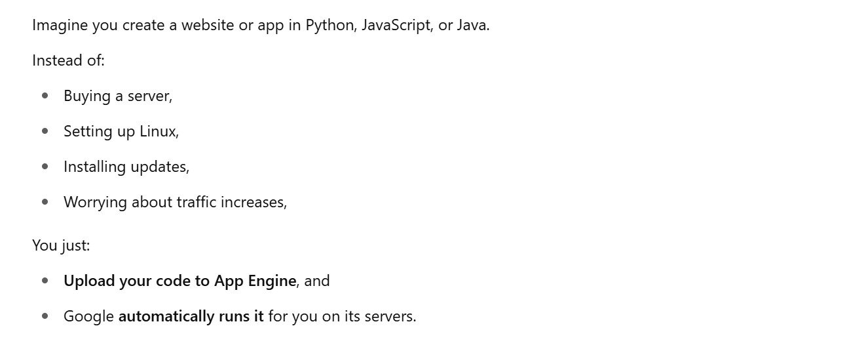
Task: Click the phrase "for you on its servers."
Action: (342, 316)
